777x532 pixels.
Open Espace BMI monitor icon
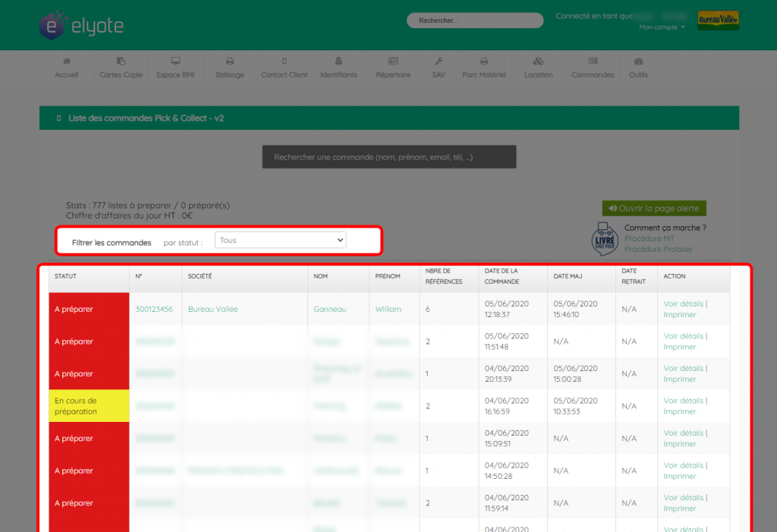tap(175, 61)
